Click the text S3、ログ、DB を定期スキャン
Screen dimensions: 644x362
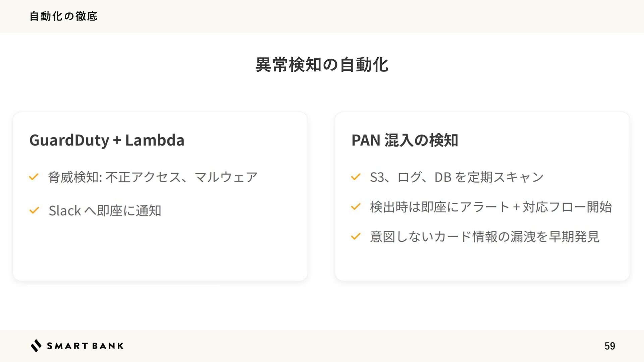tap(457, 177)
